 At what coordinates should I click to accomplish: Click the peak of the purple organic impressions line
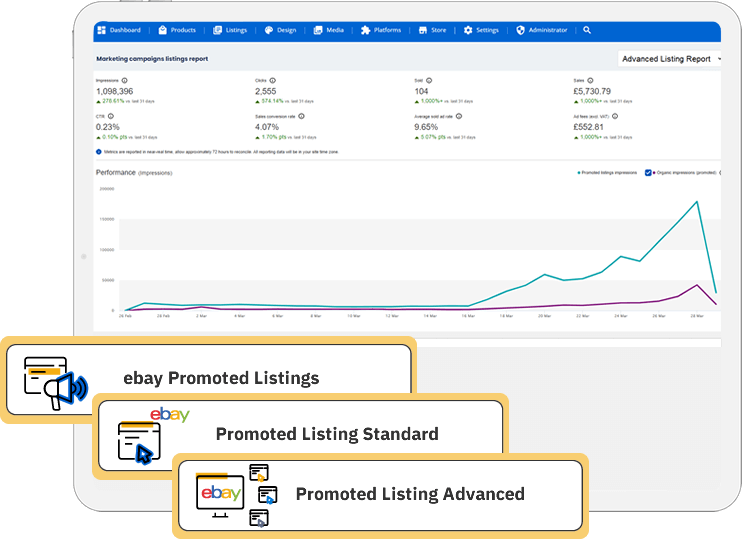697,285
